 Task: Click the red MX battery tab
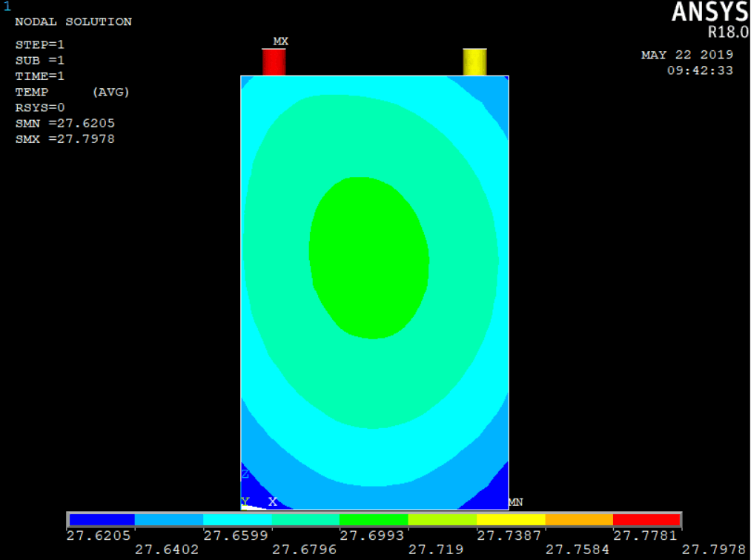coord(274,62)
